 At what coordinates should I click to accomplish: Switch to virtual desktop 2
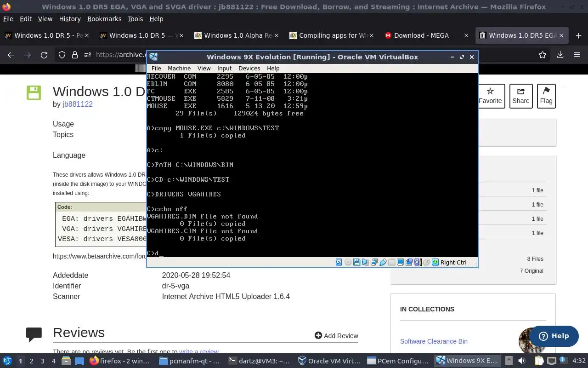click(x=31, y=361)
